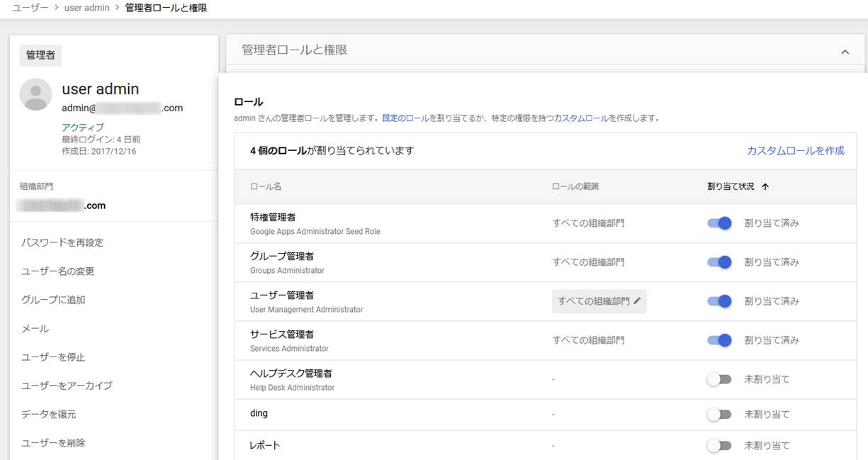Viewport: 868px width, 460px height.
Task: Click the グループ管理者 role name
Action: click(x=282, y=256)
